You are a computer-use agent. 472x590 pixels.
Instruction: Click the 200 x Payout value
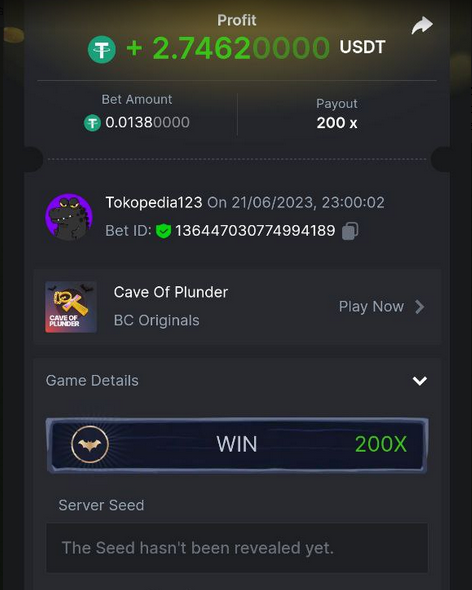coord(337,123)
